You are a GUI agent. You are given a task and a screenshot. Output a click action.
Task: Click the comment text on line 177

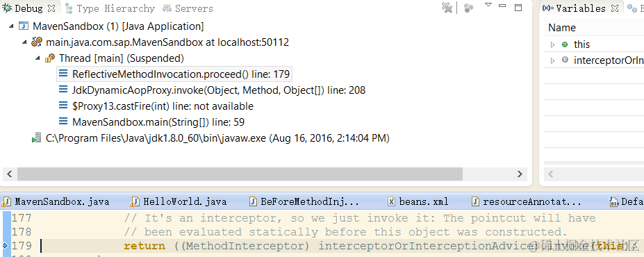[360, 218]
